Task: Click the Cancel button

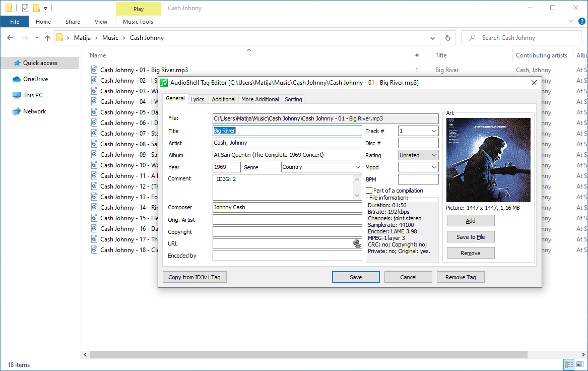Action: point(408,277)
